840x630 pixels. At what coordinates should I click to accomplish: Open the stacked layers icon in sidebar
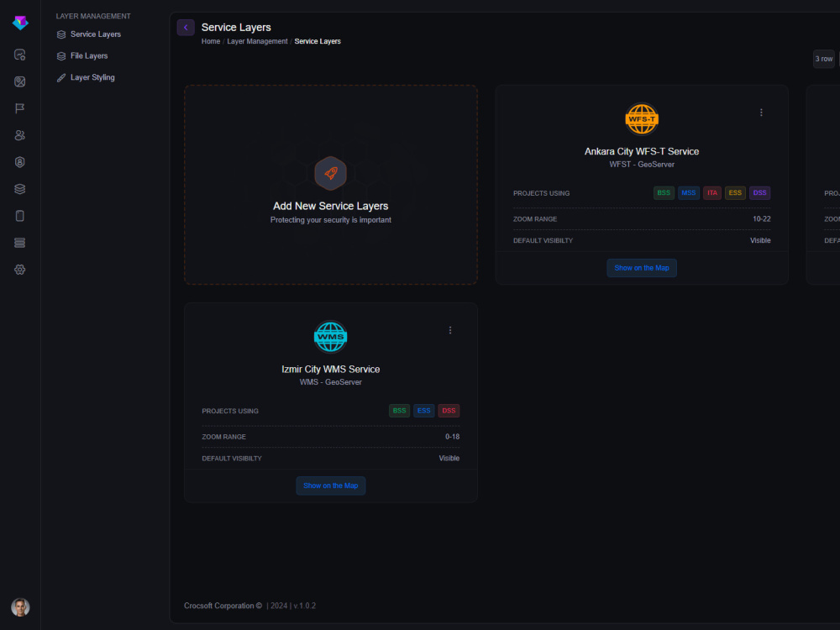click(20, 188)
